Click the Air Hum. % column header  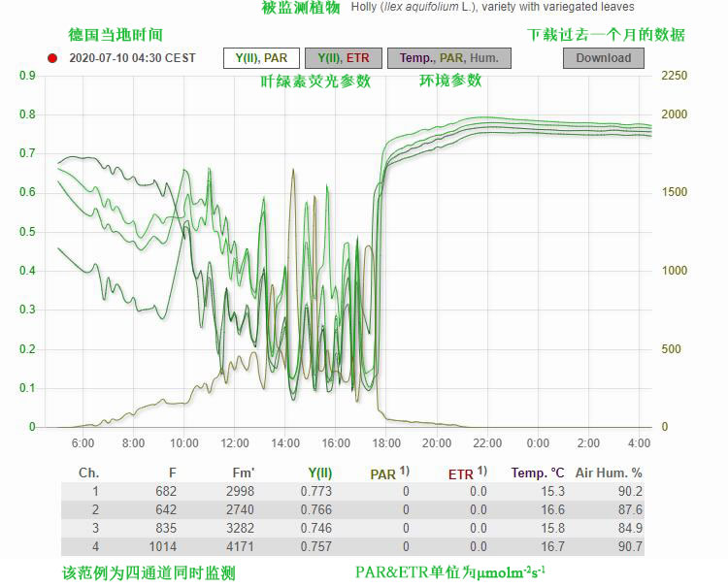click(x=609, y=473)
